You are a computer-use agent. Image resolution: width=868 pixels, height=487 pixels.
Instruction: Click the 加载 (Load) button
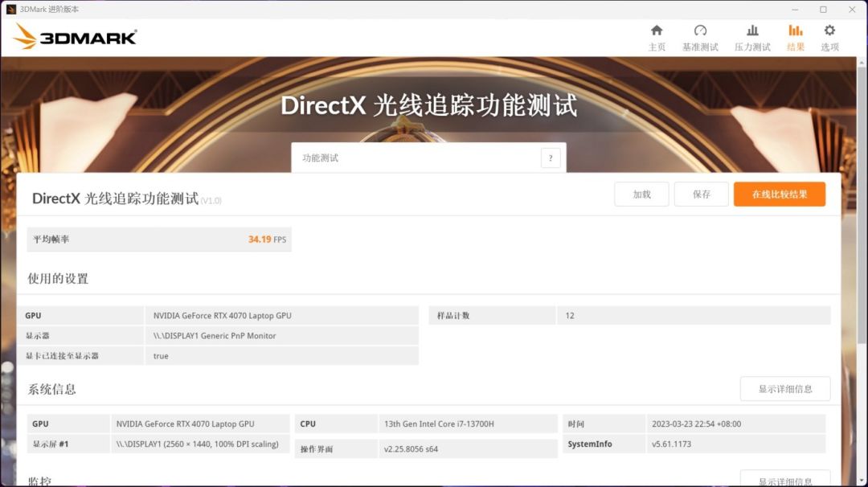[x=641, y=194]
